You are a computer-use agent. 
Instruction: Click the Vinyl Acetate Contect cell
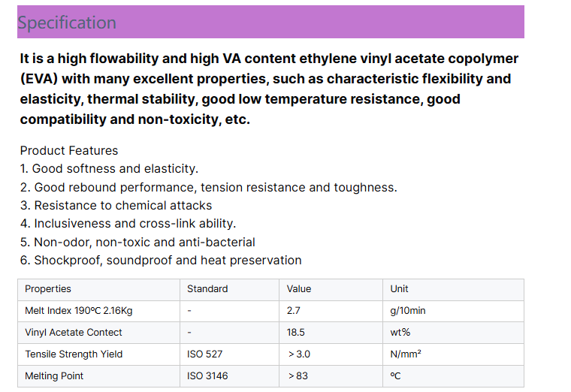74,333
